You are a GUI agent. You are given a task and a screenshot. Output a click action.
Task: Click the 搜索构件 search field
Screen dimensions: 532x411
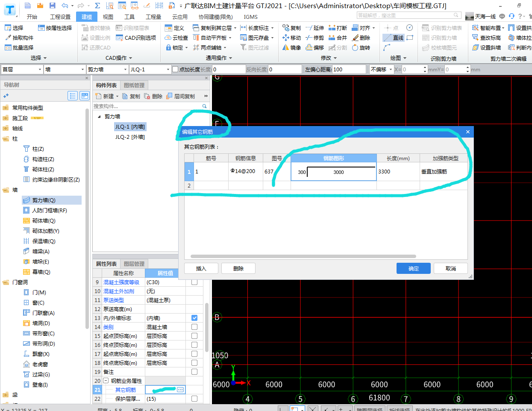pos(147,106)
